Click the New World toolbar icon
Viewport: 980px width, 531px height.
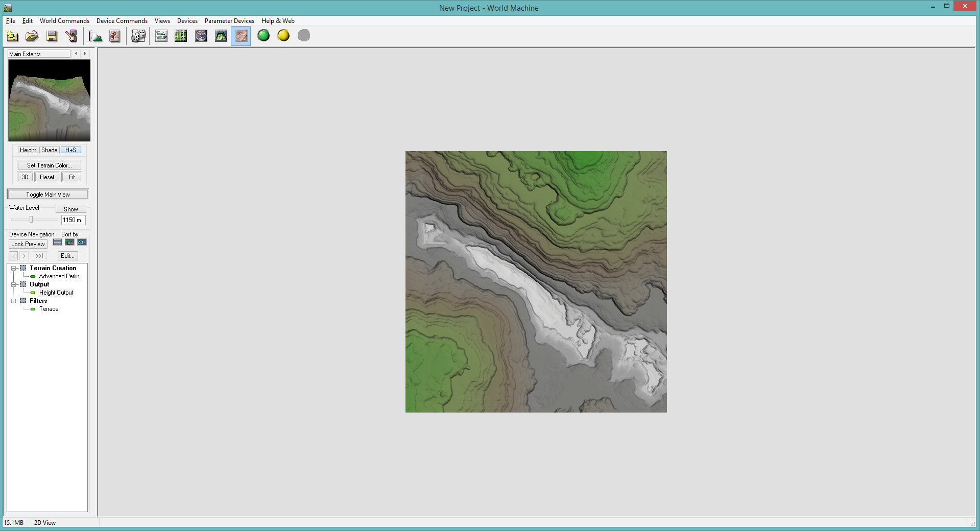[12, 36]
